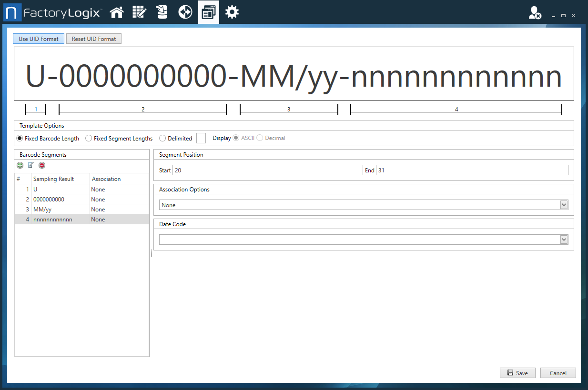Open the data exchange icon in toolbar

click(x=185, y=12)
